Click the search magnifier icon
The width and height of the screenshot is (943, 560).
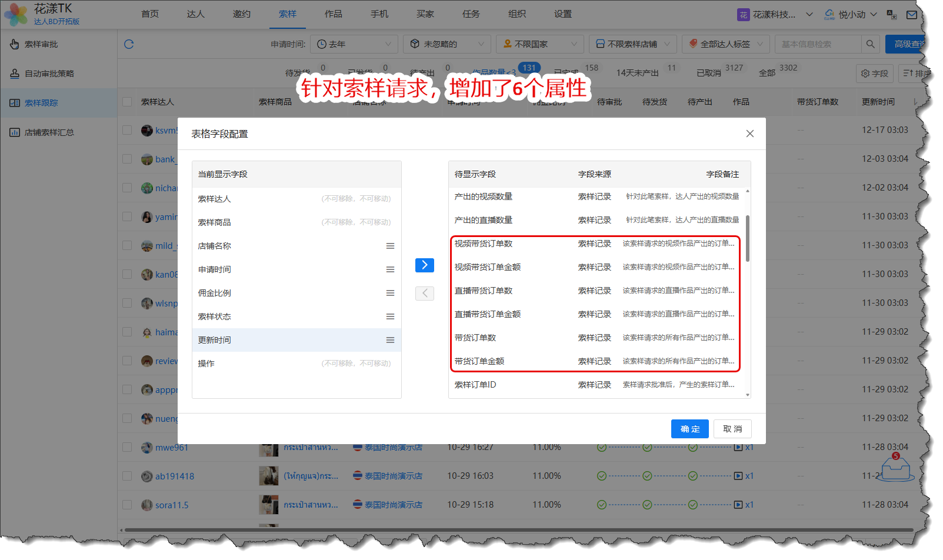tap(870, 44)
